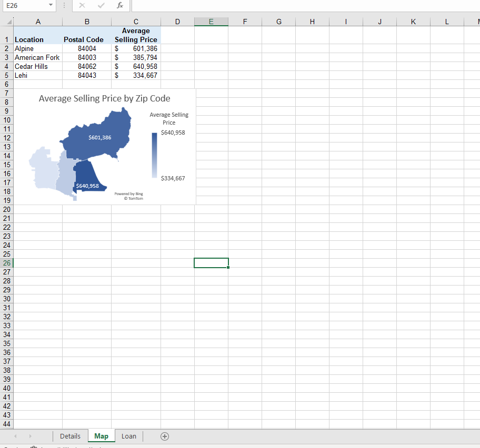480x448 pixels.
Task: Click postal code 84062 cell
Action: tap(87, 66)
